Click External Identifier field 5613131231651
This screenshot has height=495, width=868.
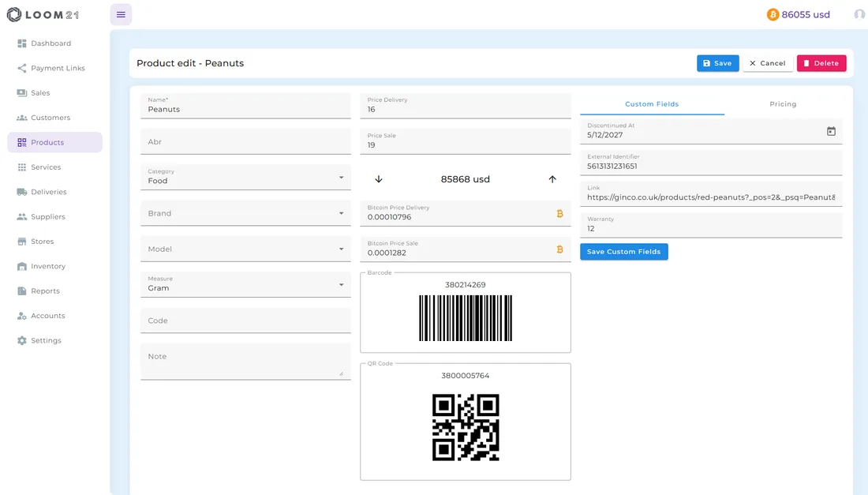click(x=711, y=163)
